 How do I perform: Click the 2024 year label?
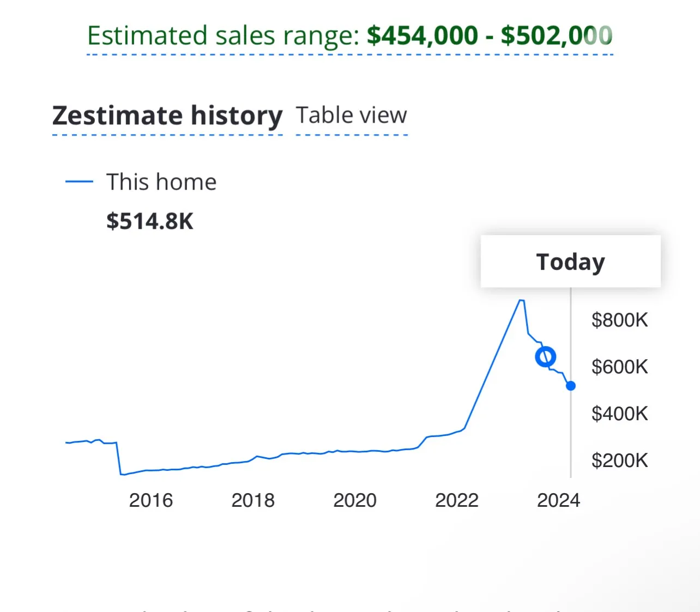[558, 500]
